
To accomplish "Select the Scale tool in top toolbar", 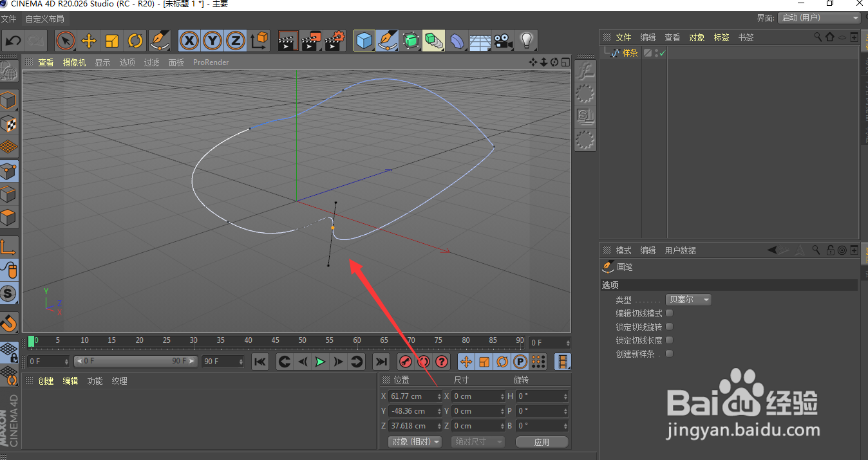I will coord(112,41).
